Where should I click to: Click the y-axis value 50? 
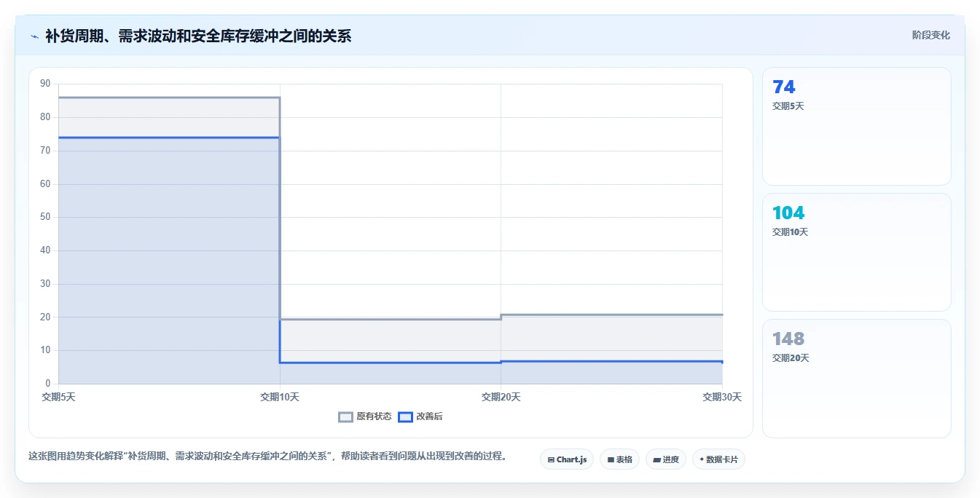(45, 217)
